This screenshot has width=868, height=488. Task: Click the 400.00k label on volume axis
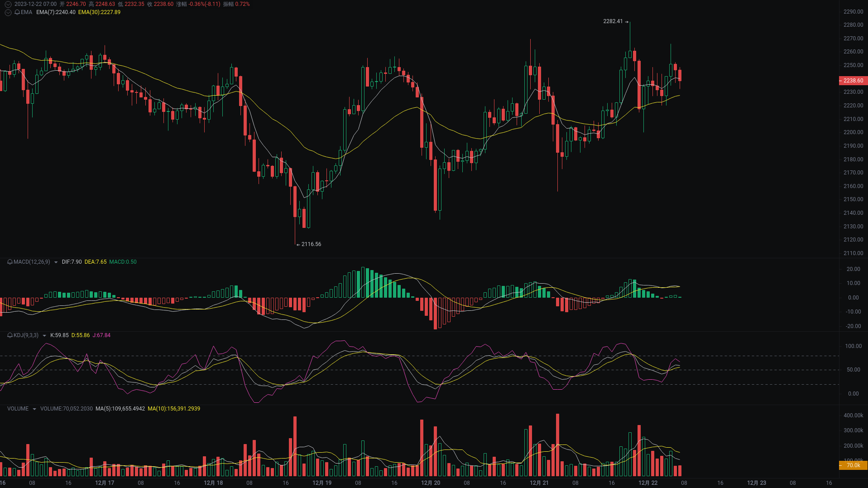(x=853, y=416)
